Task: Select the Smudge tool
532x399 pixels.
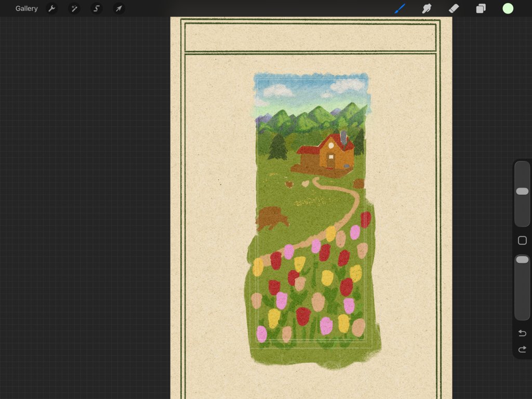Action: click(427, 8)
